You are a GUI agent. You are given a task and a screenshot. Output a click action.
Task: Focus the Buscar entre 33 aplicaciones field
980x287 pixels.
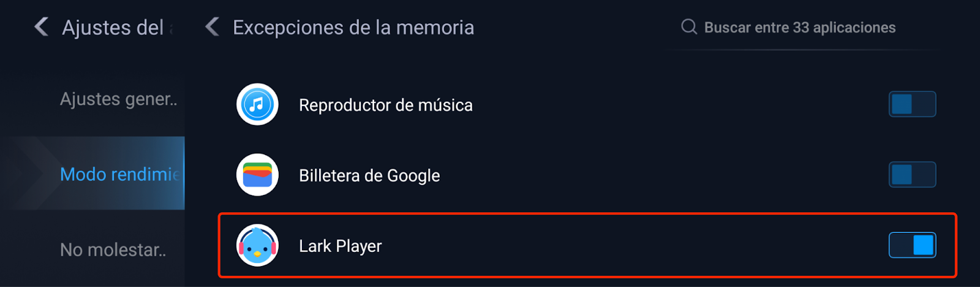[799, 28]
